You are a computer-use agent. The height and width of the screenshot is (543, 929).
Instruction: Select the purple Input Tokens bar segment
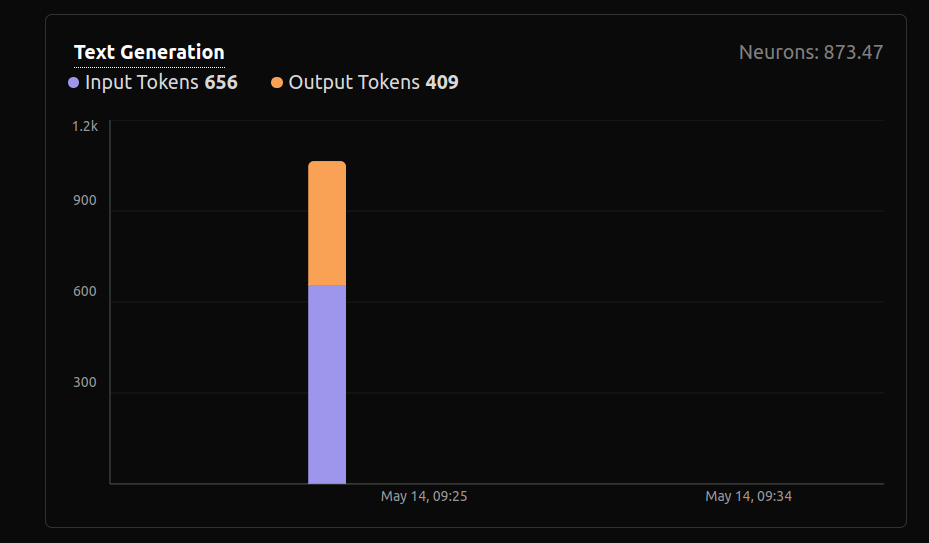[x=327, y=384]
